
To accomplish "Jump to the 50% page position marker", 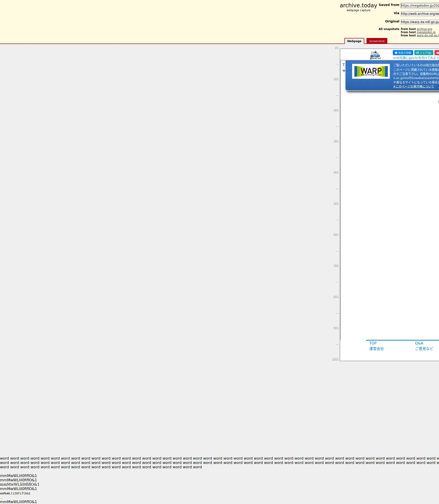I will click(336, 203).
